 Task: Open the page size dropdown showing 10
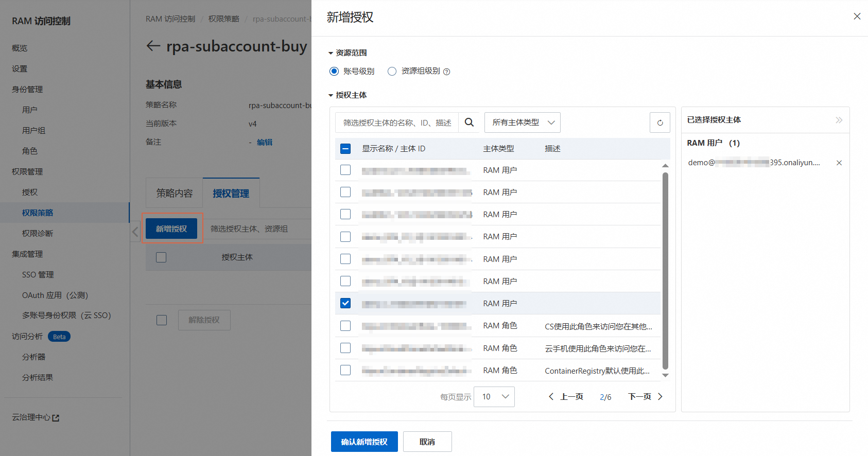coord(494,397)
